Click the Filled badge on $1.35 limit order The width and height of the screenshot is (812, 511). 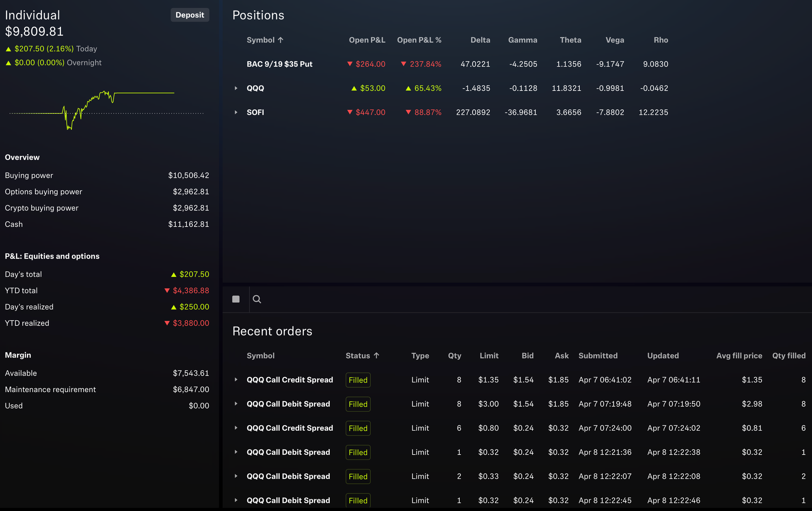tap(358, 380)
